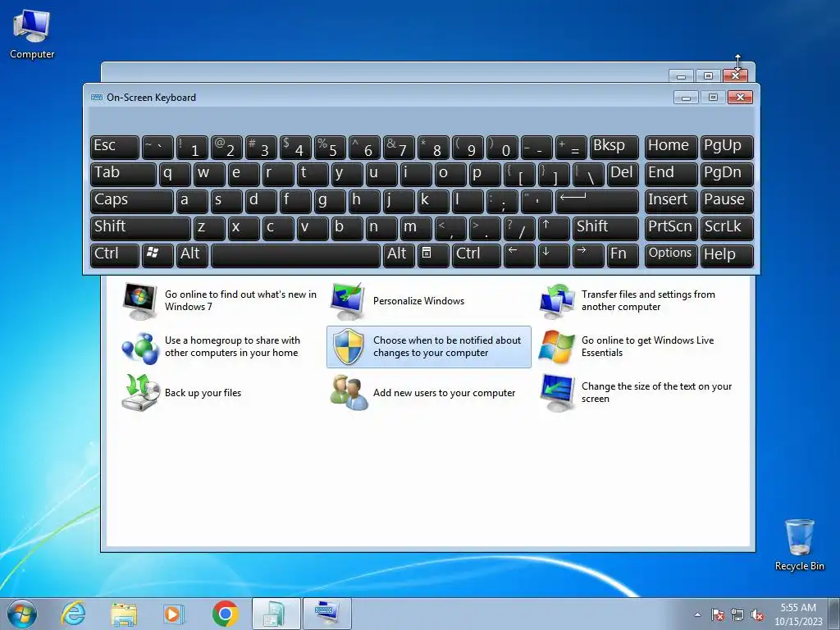Click the PrtScn key
Screen dimensions: 840x630
tap(671, 228)
